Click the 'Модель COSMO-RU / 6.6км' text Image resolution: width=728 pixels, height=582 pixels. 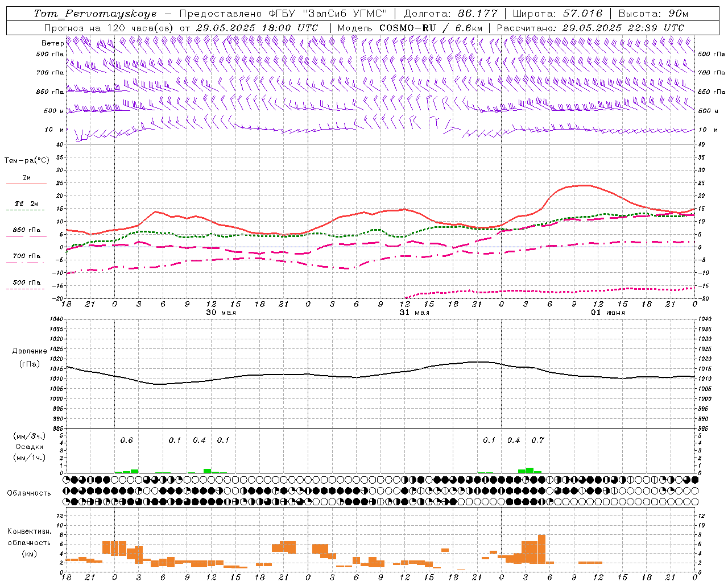[x=410, y=28]
